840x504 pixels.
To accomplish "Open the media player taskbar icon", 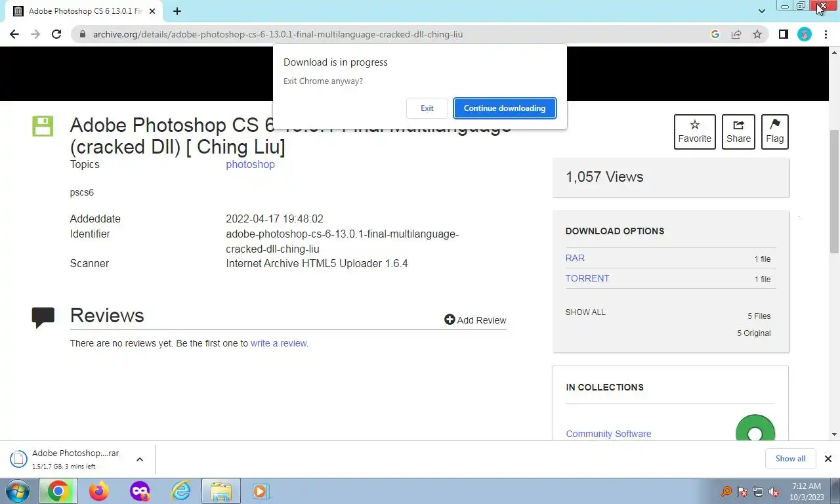I will point(261,491).
